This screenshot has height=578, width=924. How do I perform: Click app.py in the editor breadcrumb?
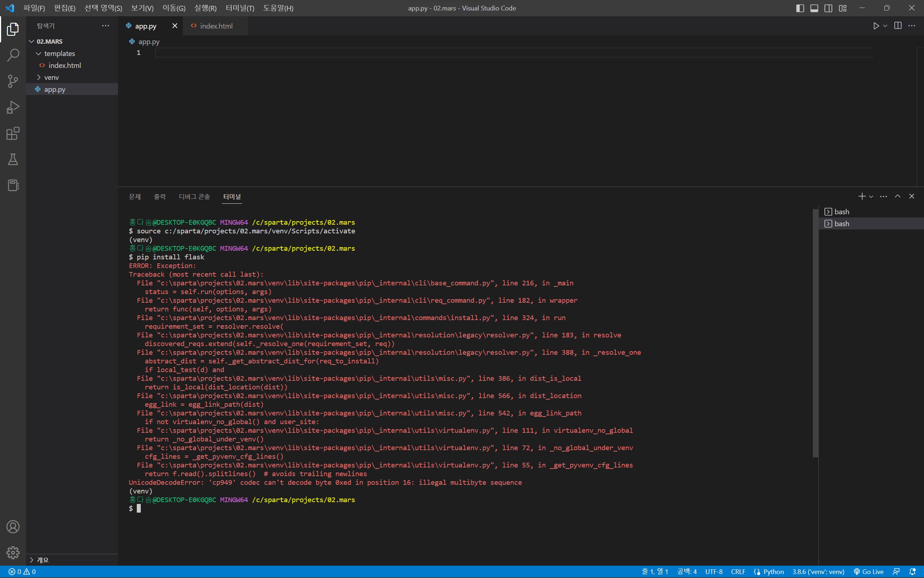[x=149, y=42]
